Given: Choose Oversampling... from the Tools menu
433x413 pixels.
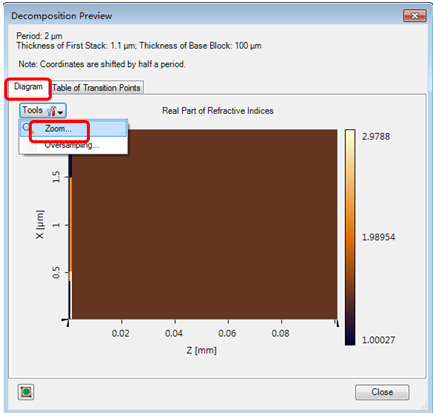Looking at the screenshot, I should (73, 145).
